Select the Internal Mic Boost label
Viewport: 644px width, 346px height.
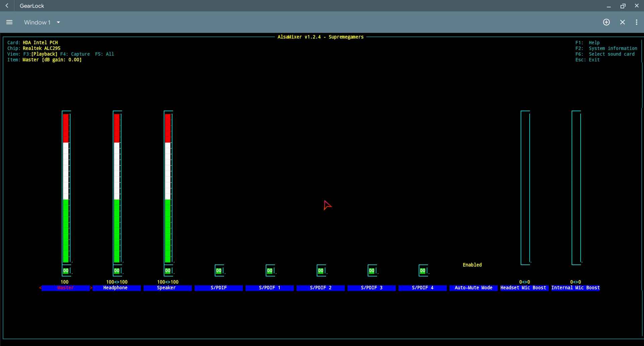click(x=575, y=288)
